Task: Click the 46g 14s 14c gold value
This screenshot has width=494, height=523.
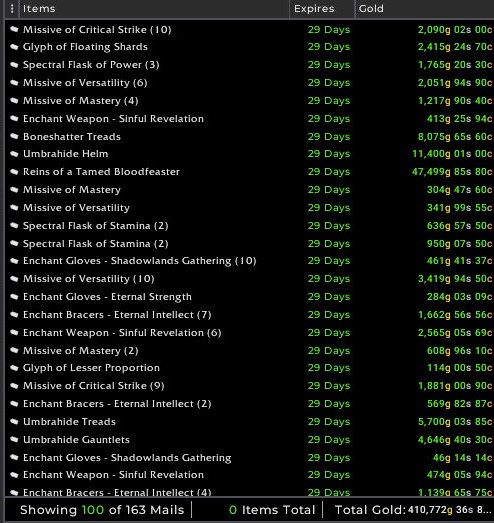Action: click(x=462, y=458)
